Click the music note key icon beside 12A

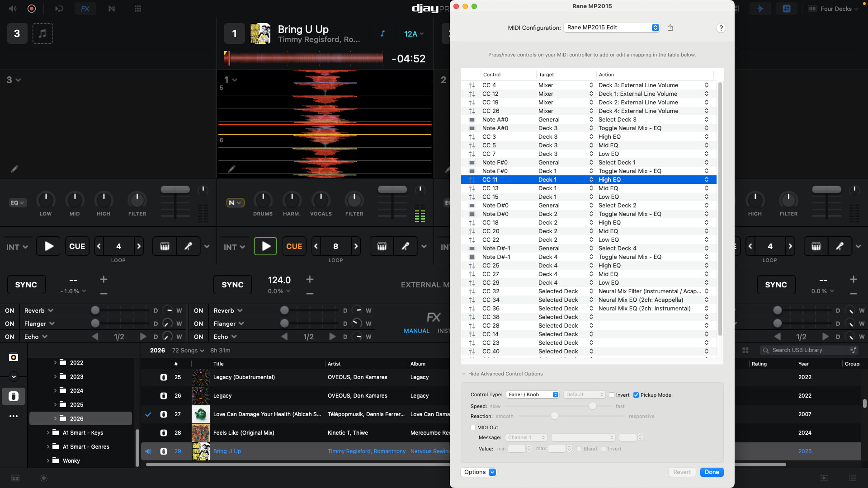382,33
